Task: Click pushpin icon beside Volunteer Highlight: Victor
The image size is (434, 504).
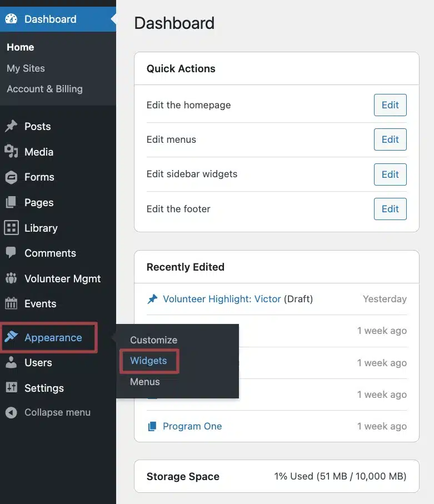Action: click(152, 299)
